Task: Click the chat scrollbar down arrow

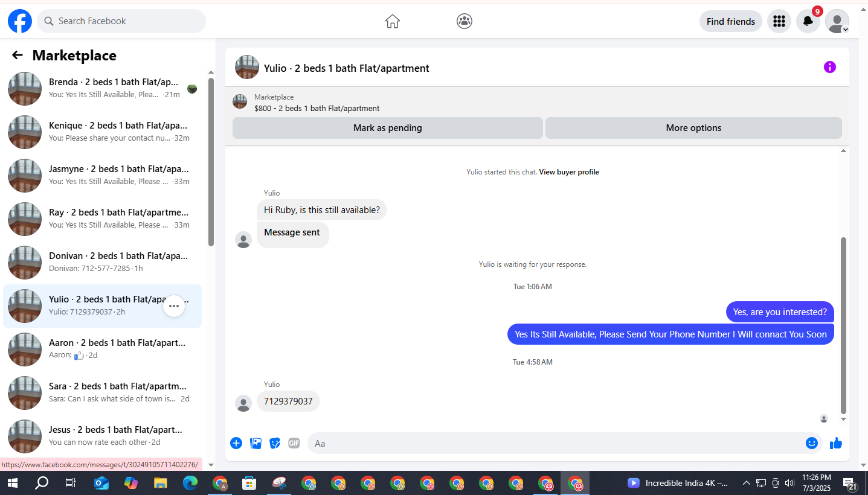Action: pyautogui.click(x=844, y=419)
